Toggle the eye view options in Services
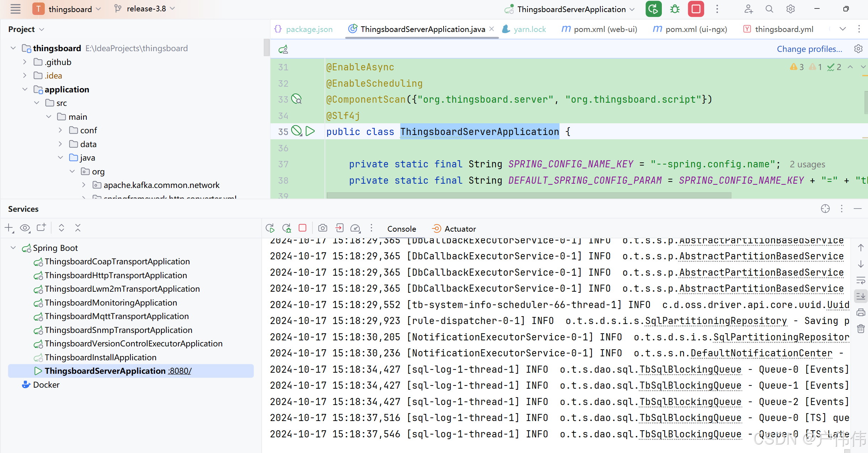This screenshot has height=453, width=868. tap(25, 228)
